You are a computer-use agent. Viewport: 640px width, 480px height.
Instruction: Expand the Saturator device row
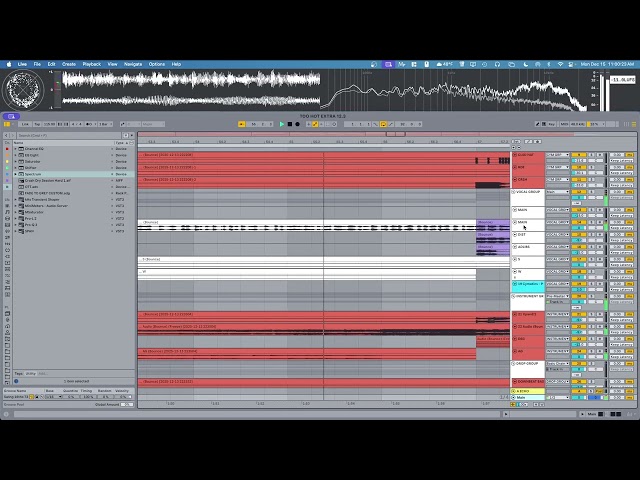click(x=16, y=162)
